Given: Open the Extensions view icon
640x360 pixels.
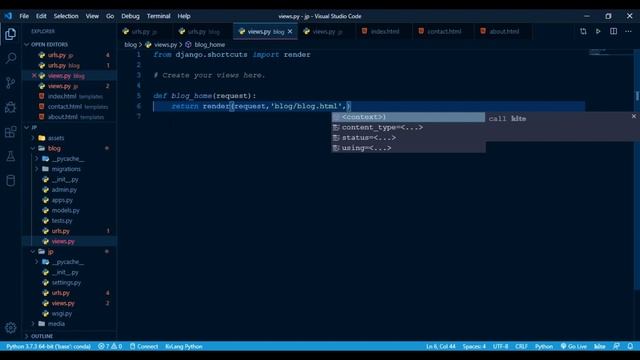Looking at the screenshot, I should [11, 132].
